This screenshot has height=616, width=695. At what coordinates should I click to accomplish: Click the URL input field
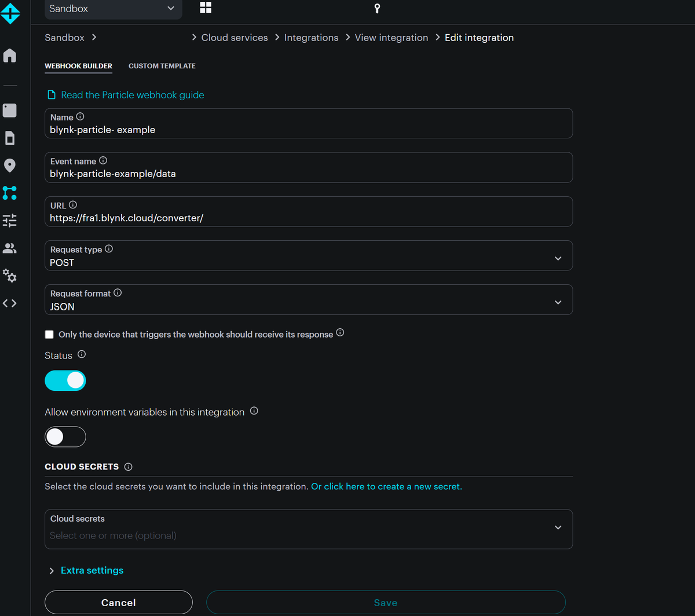pos(309,211)
